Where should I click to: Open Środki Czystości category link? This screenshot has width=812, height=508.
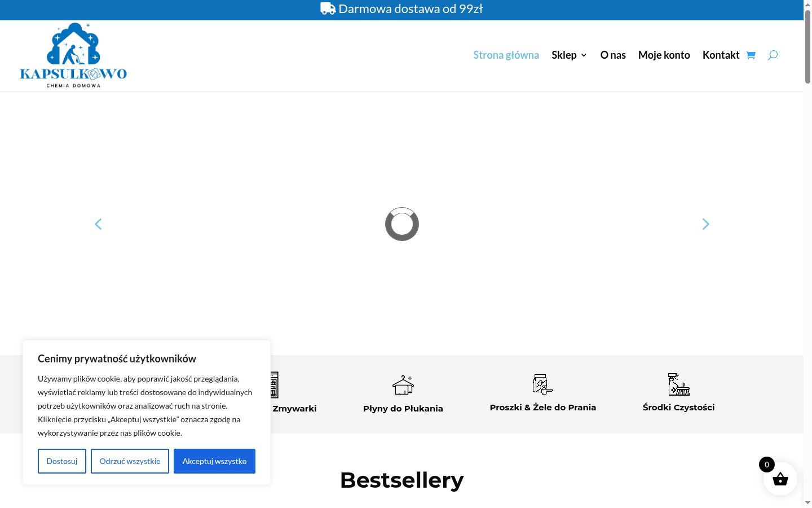[x=679, y=408]
